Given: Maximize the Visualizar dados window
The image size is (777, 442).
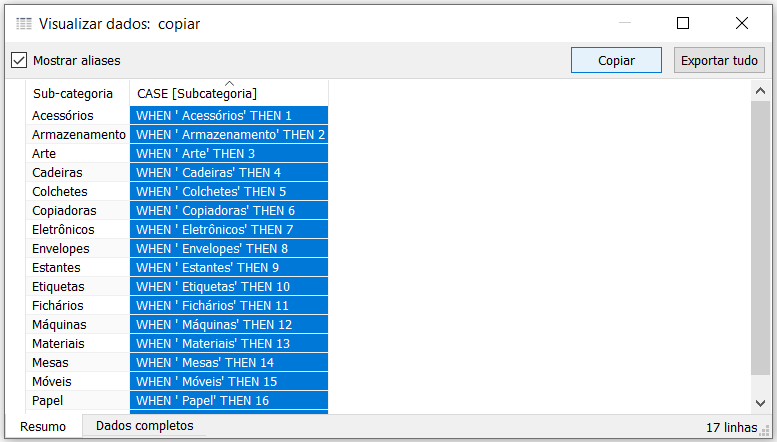Looking at the screenshot, I should pos(683,23).
